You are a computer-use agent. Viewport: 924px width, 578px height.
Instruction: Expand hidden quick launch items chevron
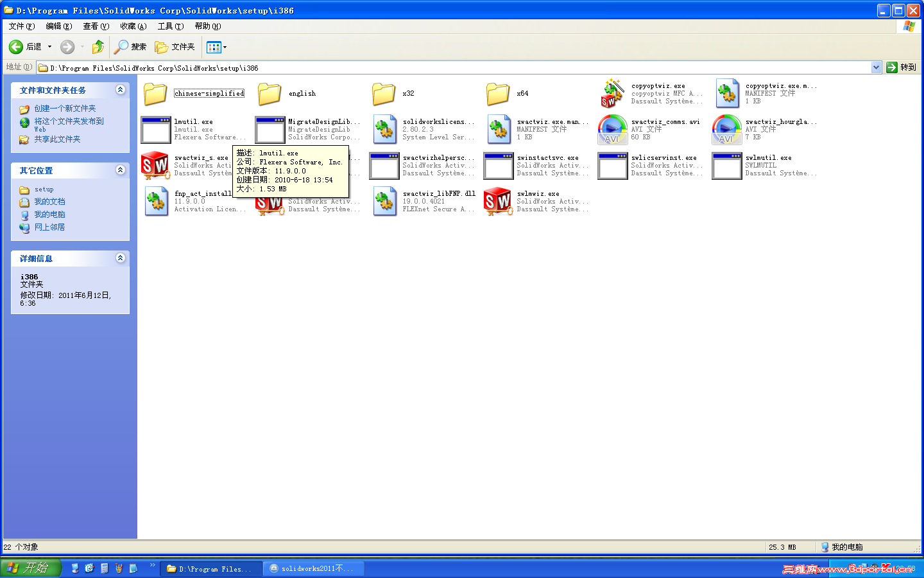(152, 565)
